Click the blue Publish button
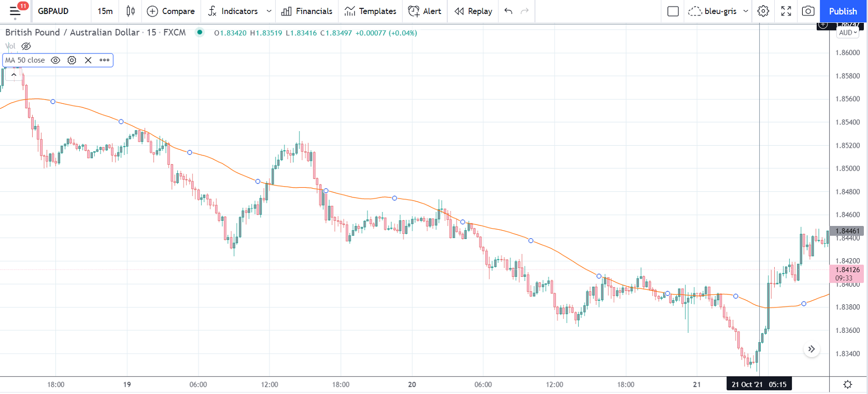Viewport: 868px width, 394px height. pyautogui.click(x=843, y=11)
